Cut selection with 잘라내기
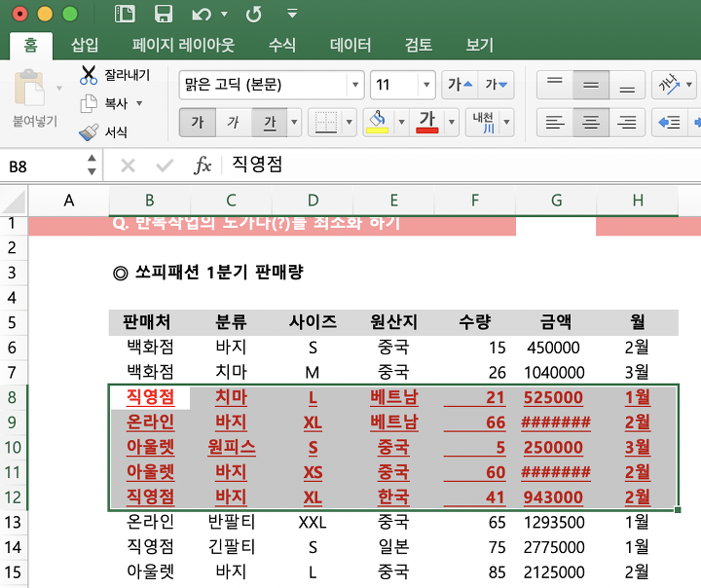 [x=115, y=75]
